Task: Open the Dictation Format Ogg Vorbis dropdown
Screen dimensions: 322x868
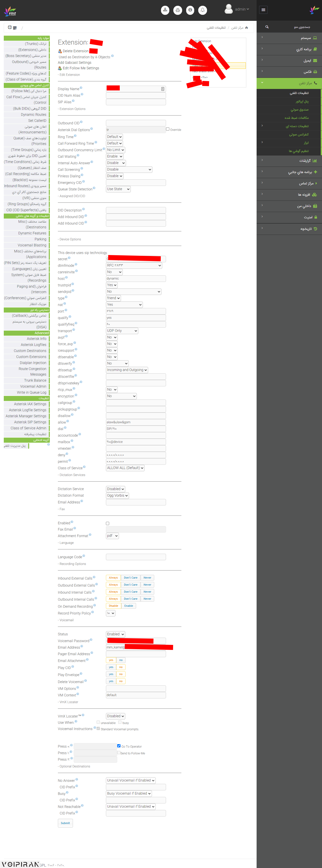Action: pos(117,496)
